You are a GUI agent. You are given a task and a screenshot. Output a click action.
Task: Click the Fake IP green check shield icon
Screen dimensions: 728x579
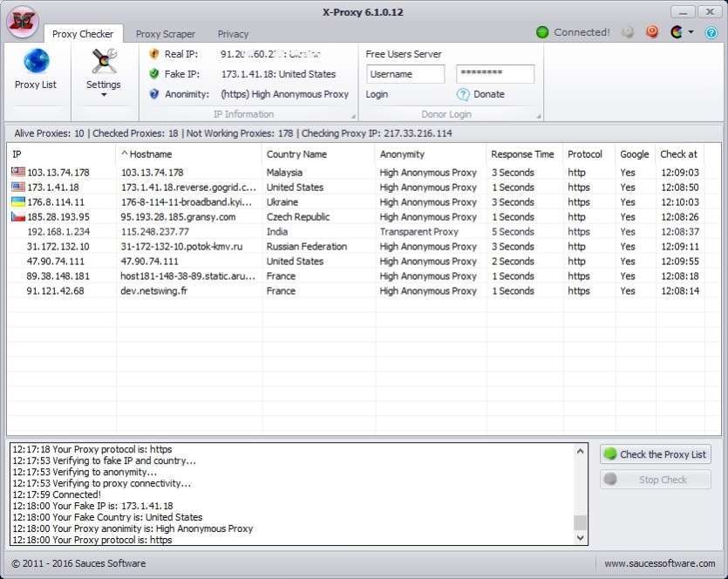(153, 74)
